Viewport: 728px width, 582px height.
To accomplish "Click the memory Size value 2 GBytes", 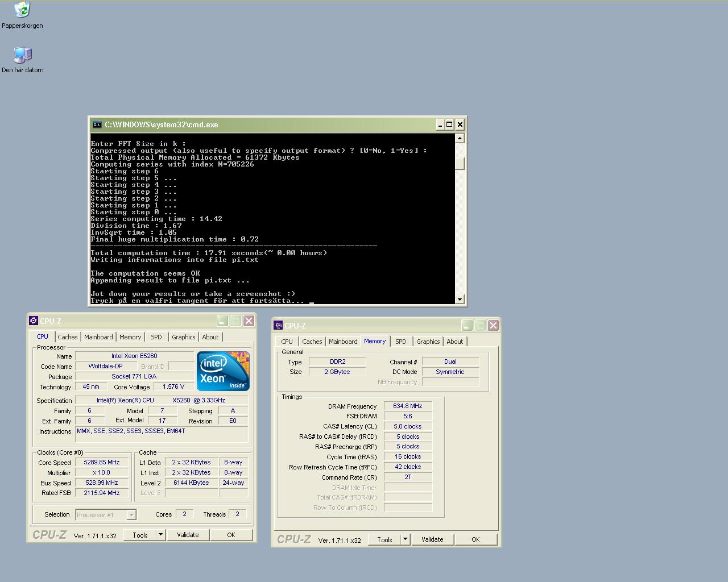I will coord(337,372).
